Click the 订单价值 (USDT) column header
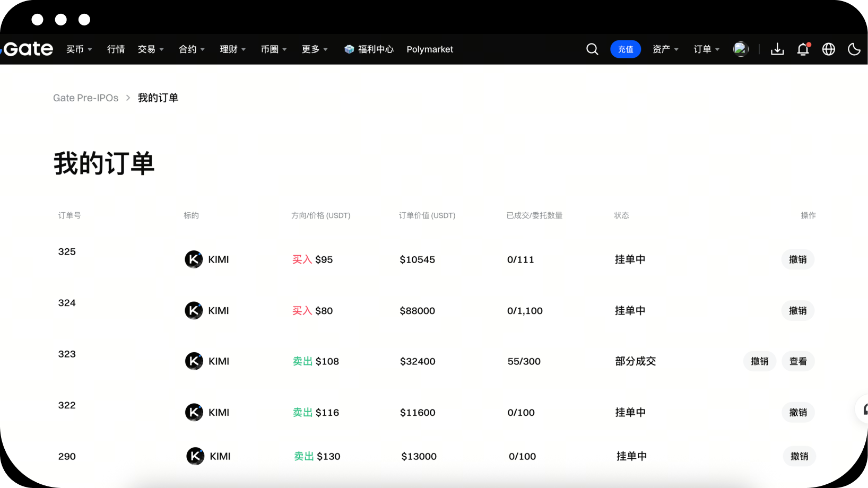Image resolution: width=868 pixels, height=488 pixels. point(427,215)
